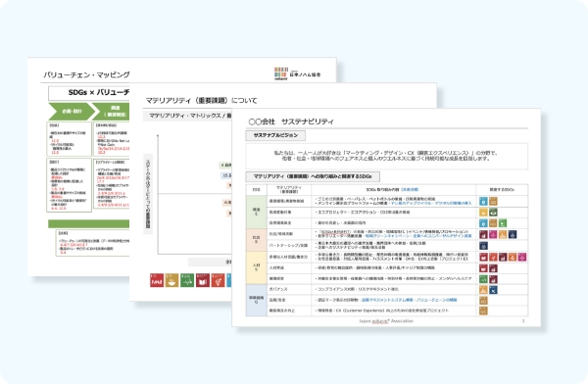Click the 気候変動対策 materiality cell
The width and height of the screenshot is (588, 384).
(x=289, y=213)
